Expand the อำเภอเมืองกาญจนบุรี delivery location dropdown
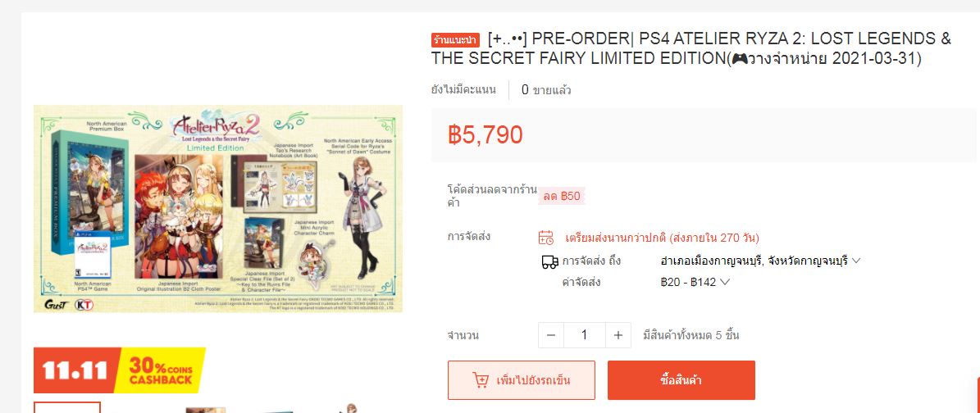980x413 pixels. [x=760, y=261]
